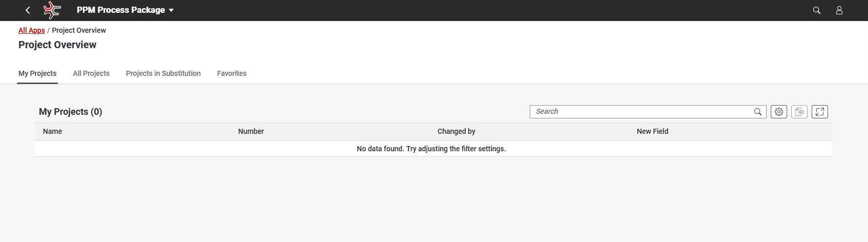Open the global search in top bar
The width and height of the screenshot is (868, 242).
tap(817, 10)
